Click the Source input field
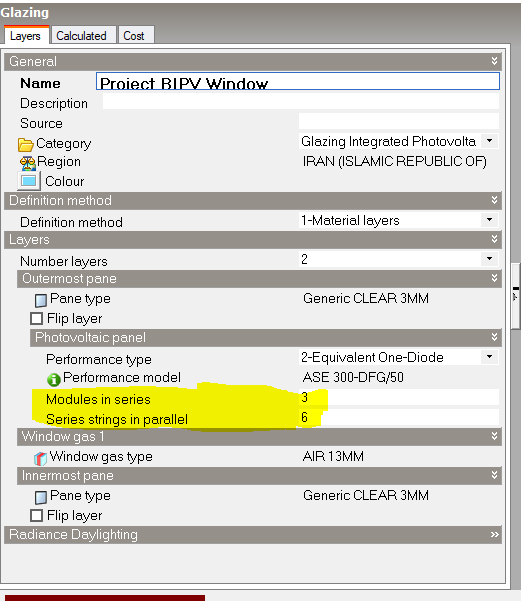 coord(399,122)
